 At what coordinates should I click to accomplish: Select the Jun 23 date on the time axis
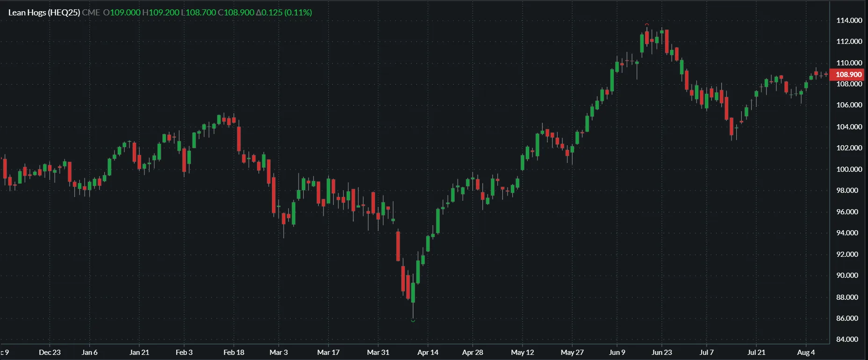coord(661,353)
